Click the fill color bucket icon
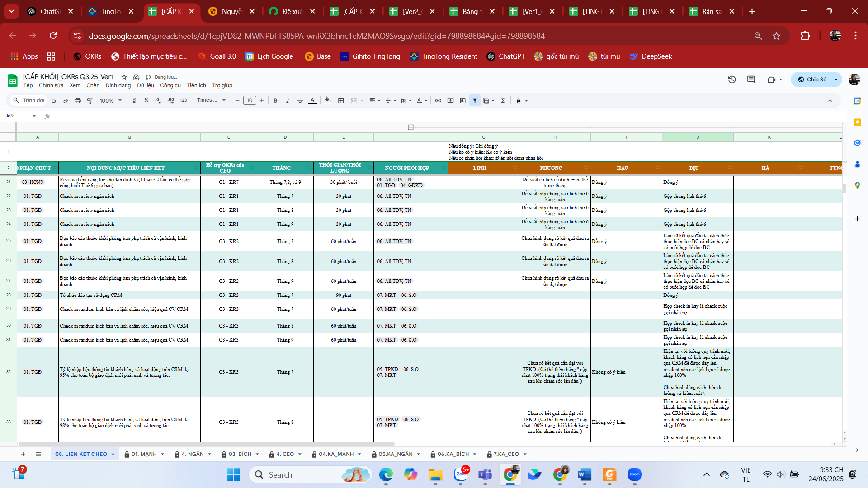Image resolution: width=868 pixels, height=488 pixels. coord(328,100)
